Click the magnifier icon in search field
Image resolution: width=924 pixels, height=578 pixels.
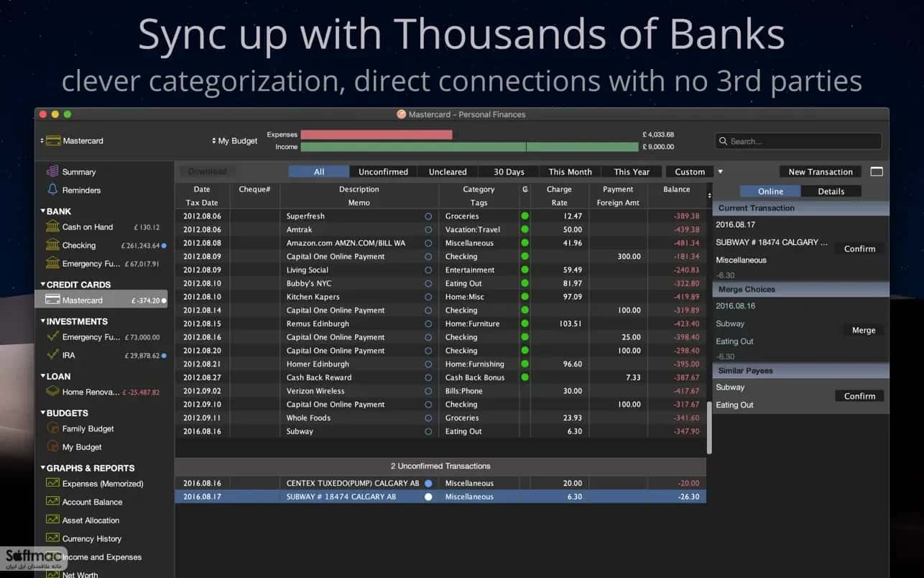pyautogui.click(x=723, y=142)
